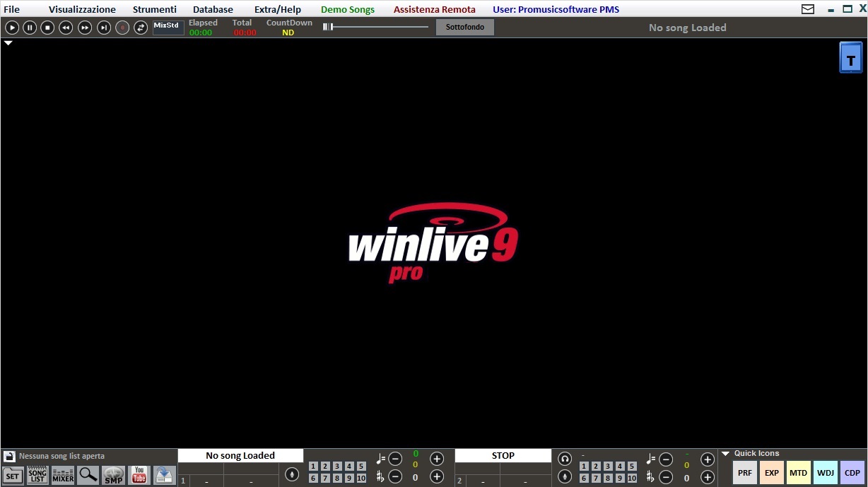Click the Winlive 9 pro logo
This screenshot has width=868, height=487.
pyautogui.click(x=433, y=243)
